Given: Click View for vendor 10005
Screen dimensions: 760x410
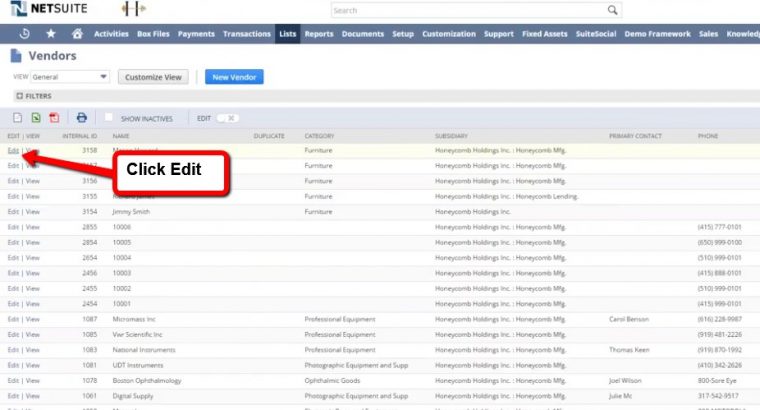Looking at the screenshot, I should 32,242.
